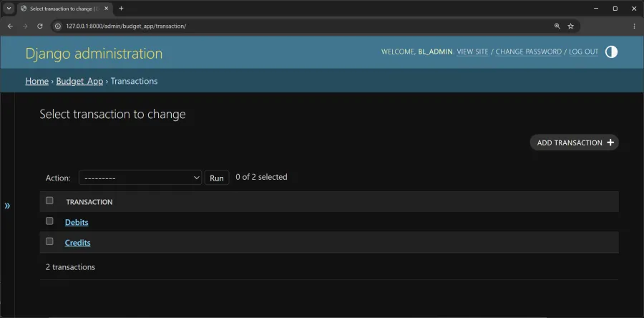This screenshot has width=644, height=318.
Task: Go to Home breadcrumb
Action: [37, 81]
